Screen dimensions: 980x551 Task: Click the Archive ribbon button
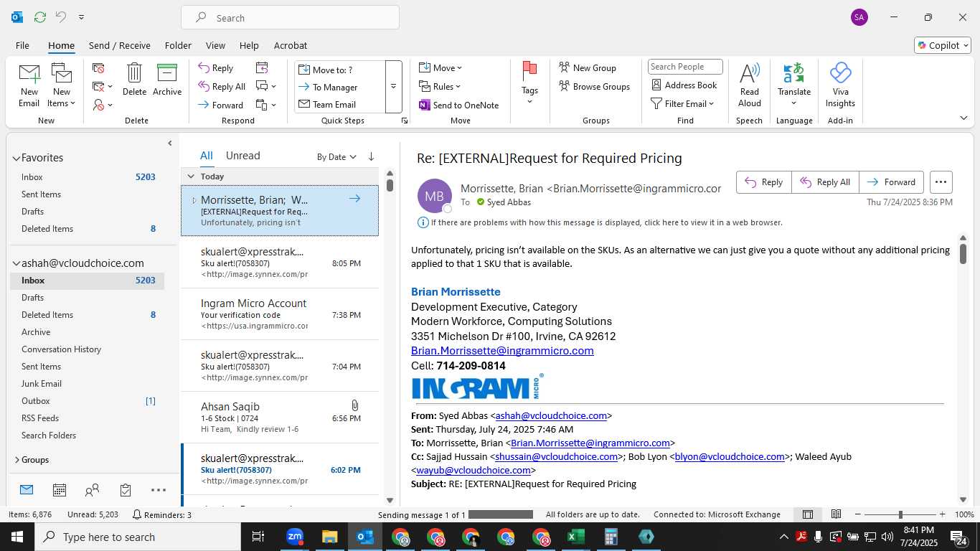click(167, 79)
